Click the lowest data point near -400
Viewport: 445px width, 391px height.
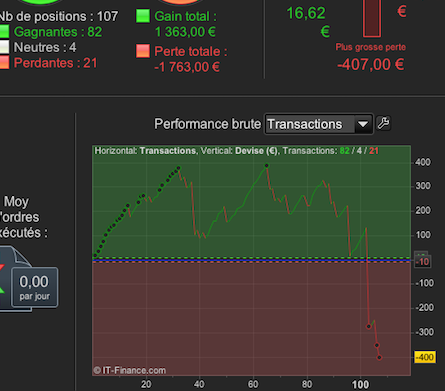[379, 358]
